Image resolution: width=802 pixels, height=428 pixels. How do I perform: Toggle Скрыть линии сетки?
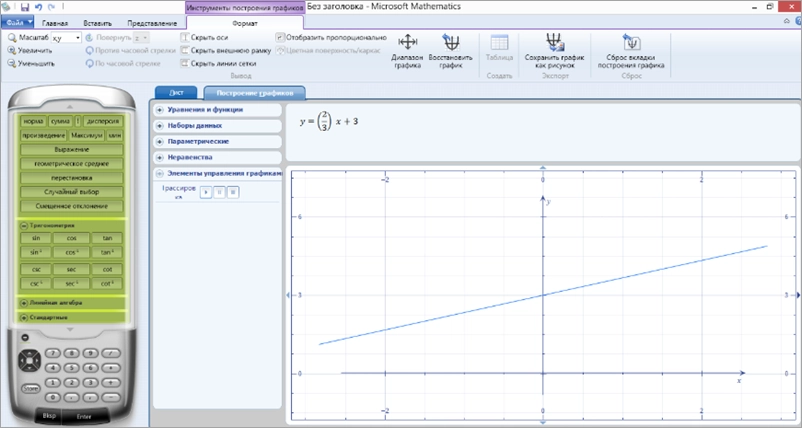click(x=219, y=63)
